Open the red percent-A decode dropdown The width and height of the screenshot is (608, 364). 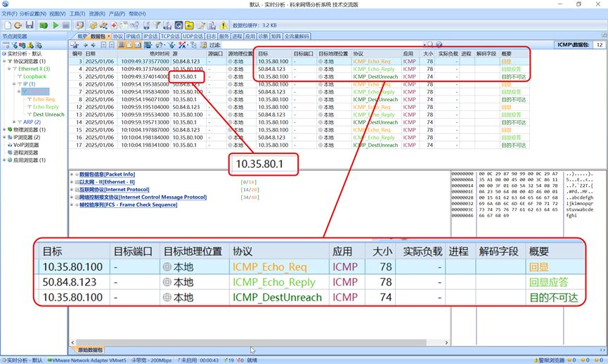click(183, 45)
